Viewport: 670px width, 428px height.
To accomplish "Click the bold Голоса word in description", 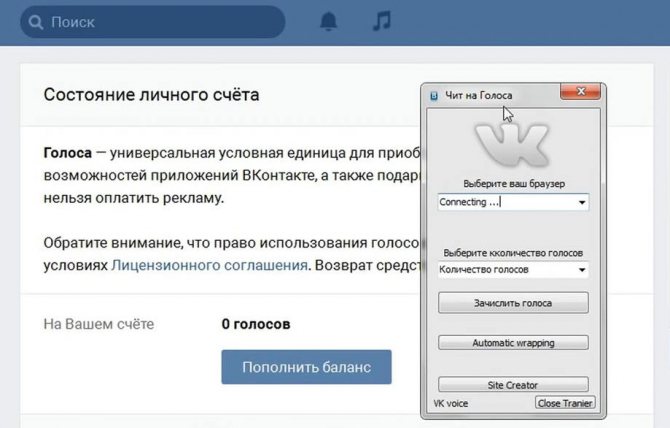I will click(x=68, y=153).
